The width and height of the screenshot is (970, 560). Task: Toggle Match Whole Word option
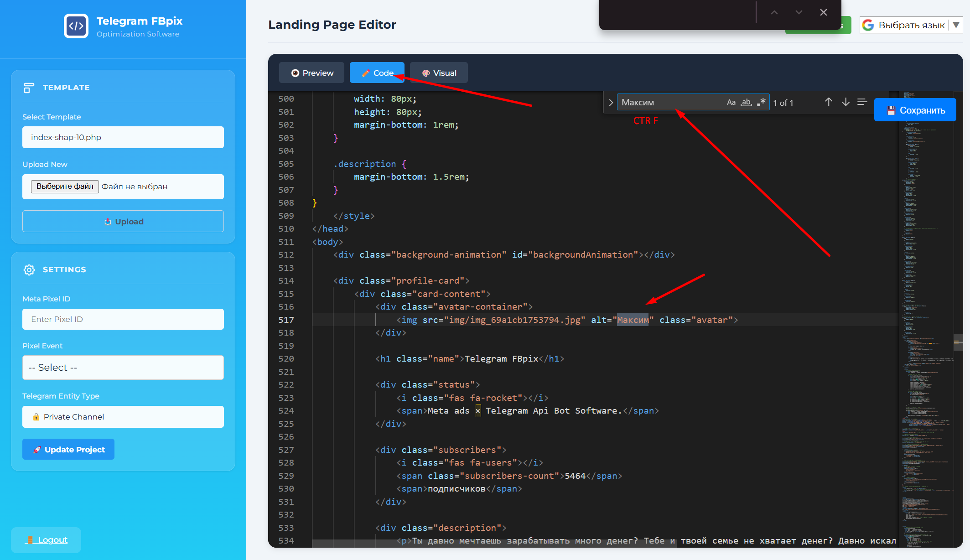point(746,103)
